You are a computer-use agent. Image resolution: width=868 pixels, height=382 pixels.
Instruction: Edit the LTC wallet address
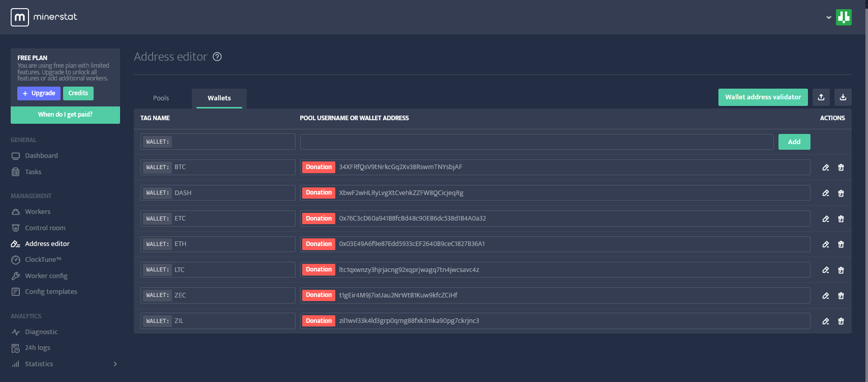tap(826, 270)
